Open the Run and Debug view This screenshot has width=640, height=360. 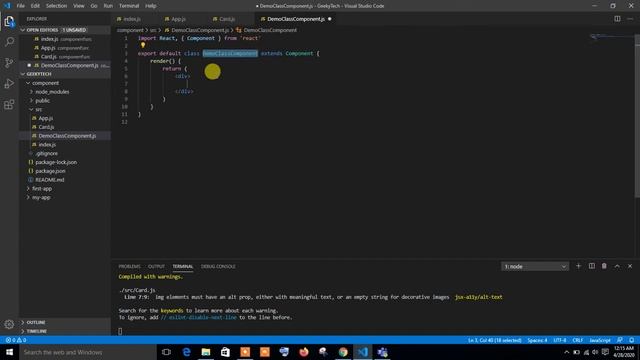(9, 83)
